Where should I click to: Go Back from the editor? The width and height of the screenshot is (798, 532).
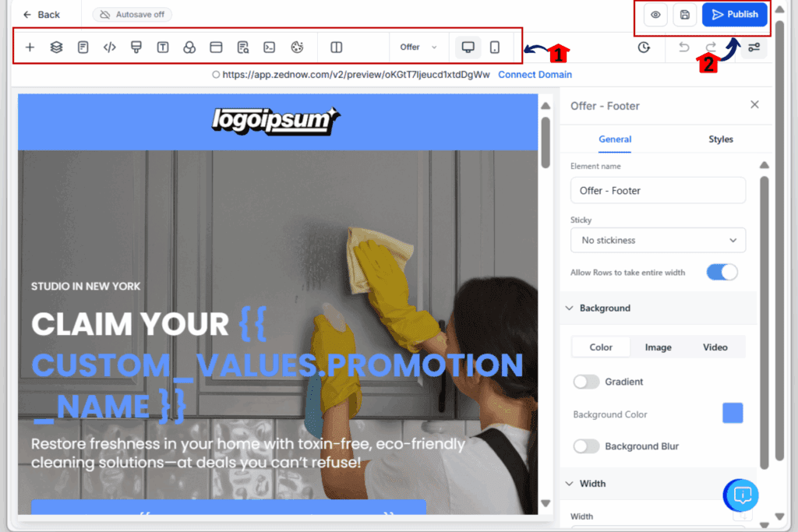coord(42,15)
